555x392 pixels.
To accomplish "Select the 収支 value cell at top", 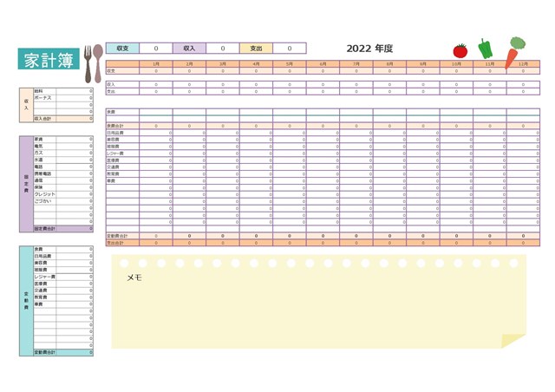I will (x=156, y=49).
